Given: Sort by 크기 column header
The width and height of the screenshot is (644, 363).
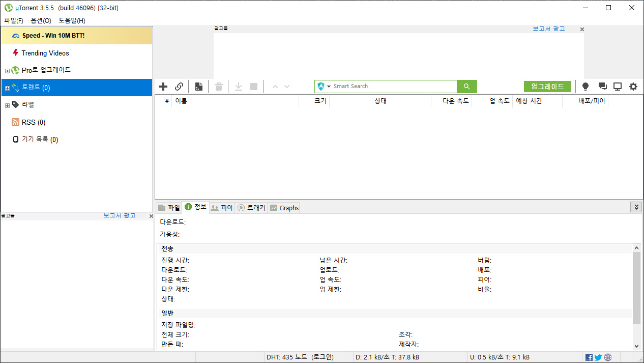Looking at the screenshot, I should [x=314, y=101].
